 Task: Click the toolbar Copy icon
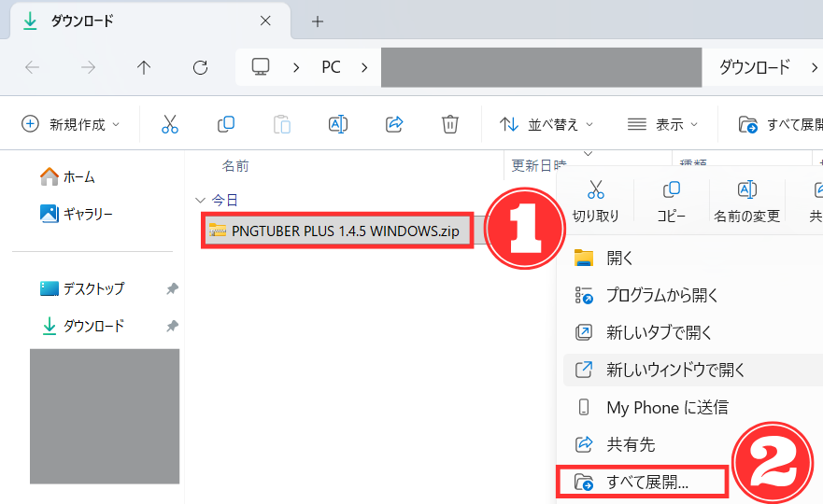[x=226, y=124]
